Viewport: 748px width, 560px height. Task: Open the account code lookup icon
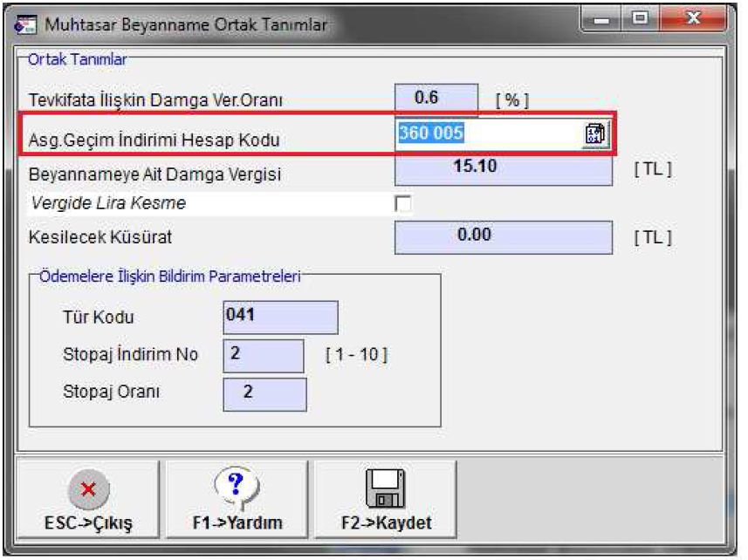pos(594,134)
